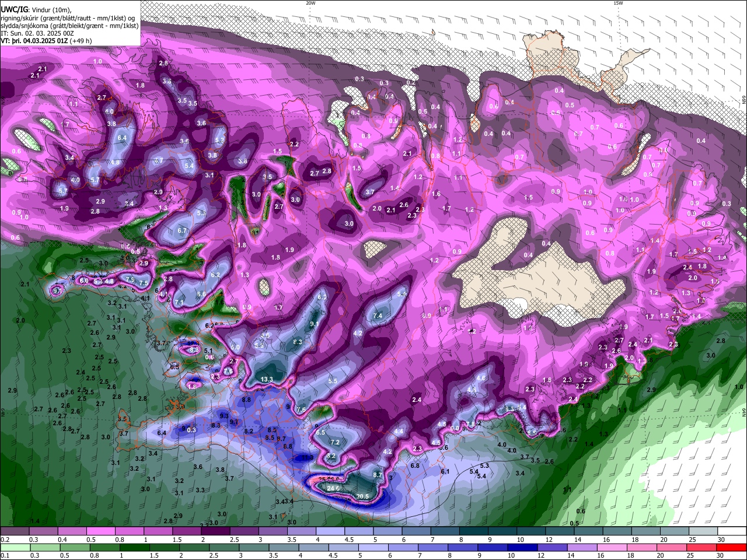
Task: Click the '0.2' label in the top legend row
Action: pos(5,540)
